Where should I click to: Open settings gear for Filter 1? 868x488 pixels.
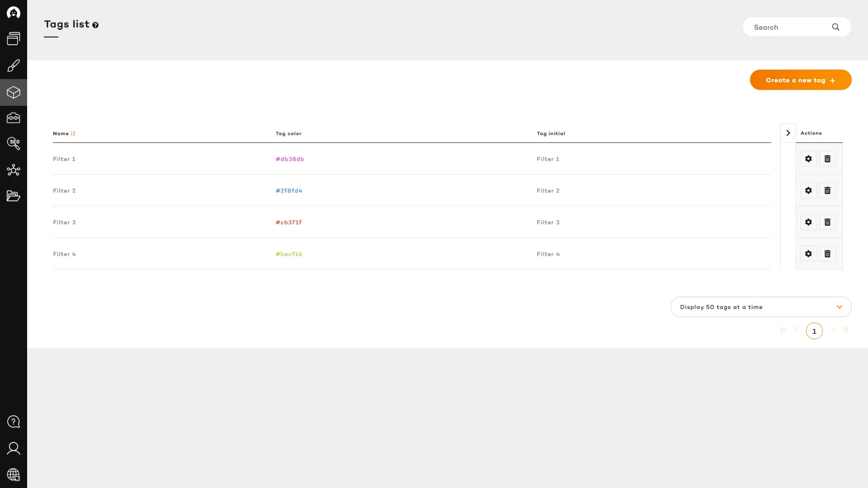808,159
